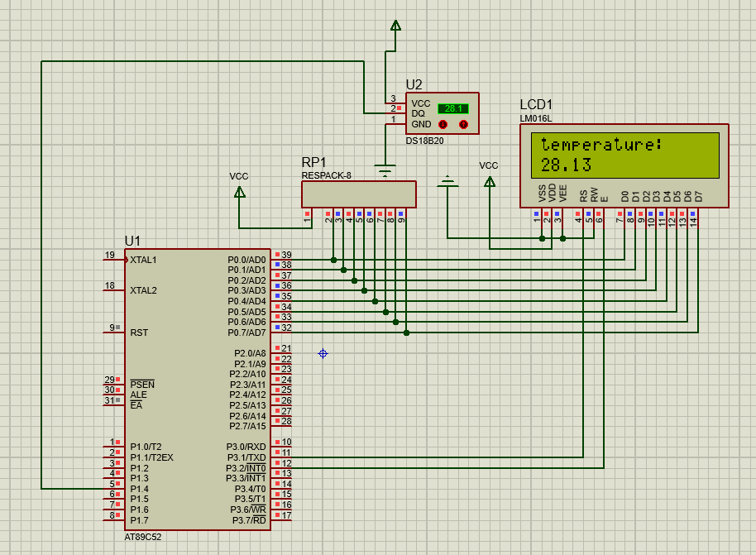Click the P1.7 pin label on U1

click(139, 520)
